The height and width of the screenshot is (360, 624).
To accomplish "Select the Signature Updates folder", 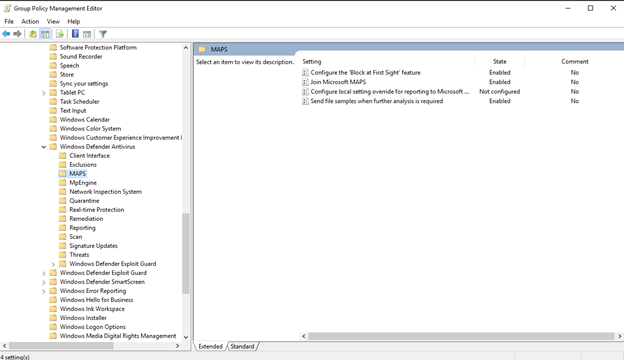I will click(x=94, y=246).
